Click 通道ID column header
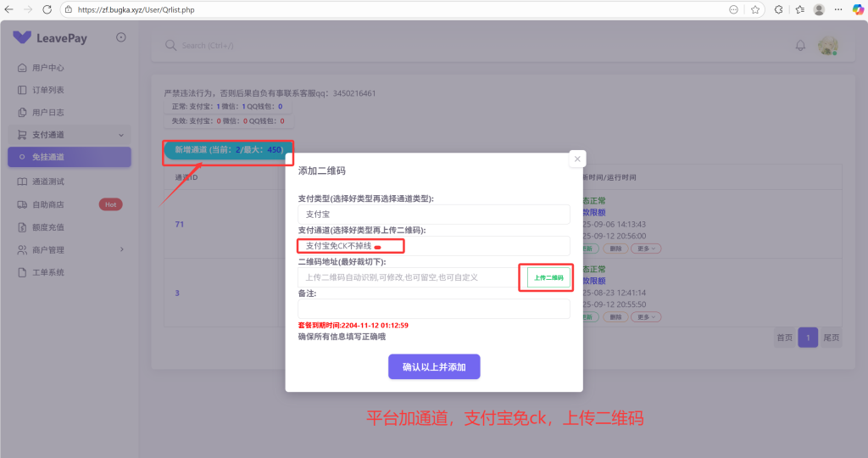 (x=186, y=178)
